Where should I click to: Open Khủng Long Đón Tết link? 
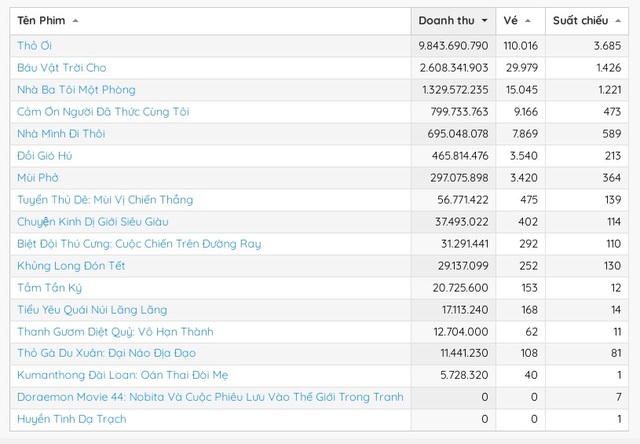coord(71,266)
